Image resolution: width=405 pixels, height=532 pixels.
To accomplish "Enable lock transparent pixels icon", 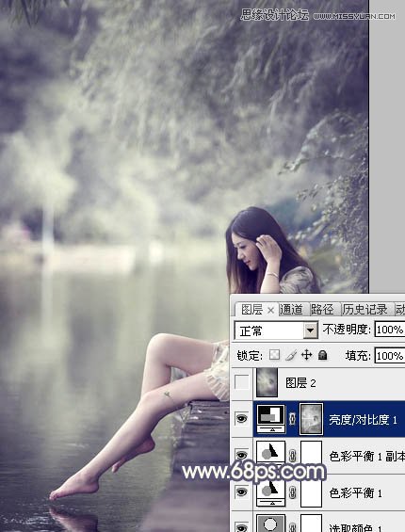I will [x=274, y=355].
